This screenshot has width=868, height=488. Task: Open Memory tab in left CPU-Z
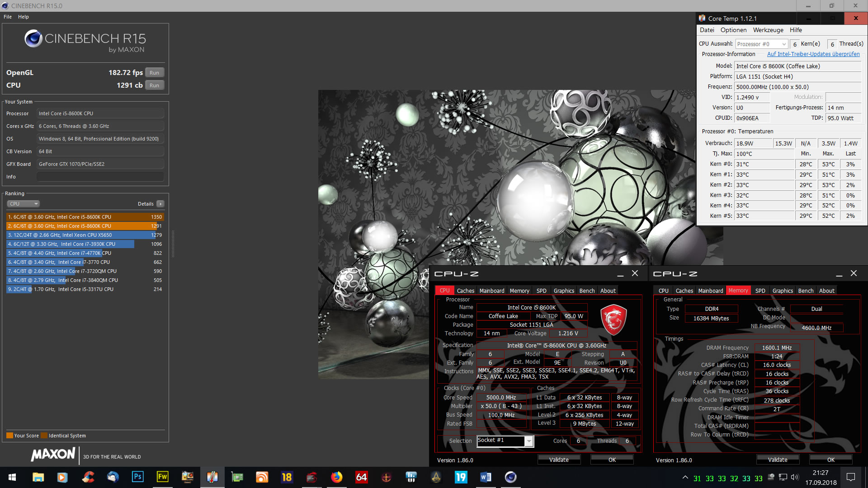pos(519,291)
